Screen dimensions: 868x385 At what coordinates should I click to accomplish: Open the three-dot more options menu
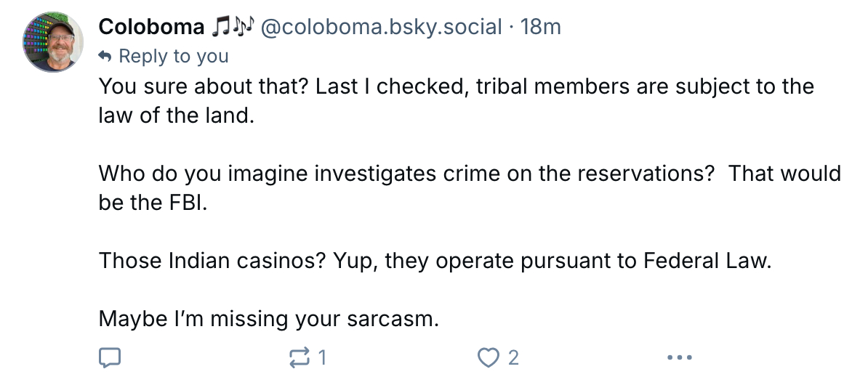point(680,357)
